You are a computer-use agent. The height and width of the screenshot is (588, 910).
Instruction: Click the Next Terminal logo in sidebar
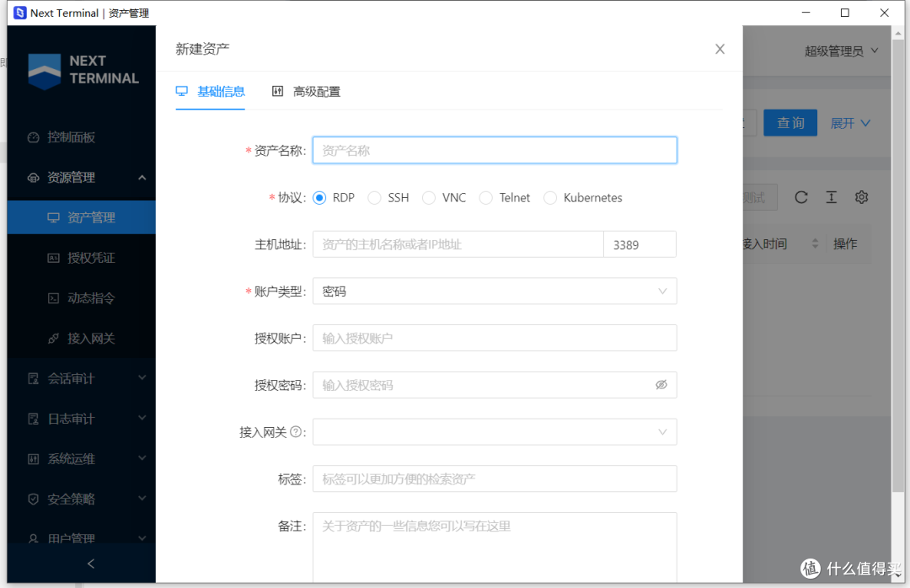click(x=83, y=70)
